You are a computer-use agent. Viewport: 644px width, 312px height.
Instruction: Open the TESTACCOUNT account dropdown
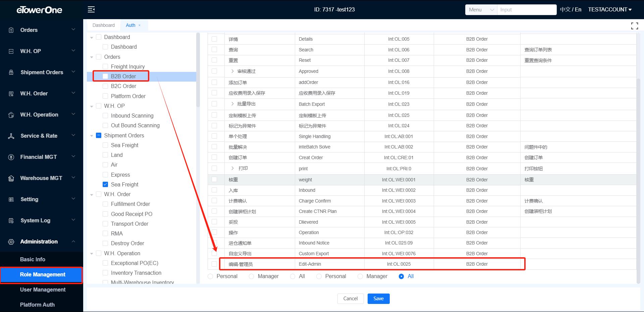click(x=610, y=9)
